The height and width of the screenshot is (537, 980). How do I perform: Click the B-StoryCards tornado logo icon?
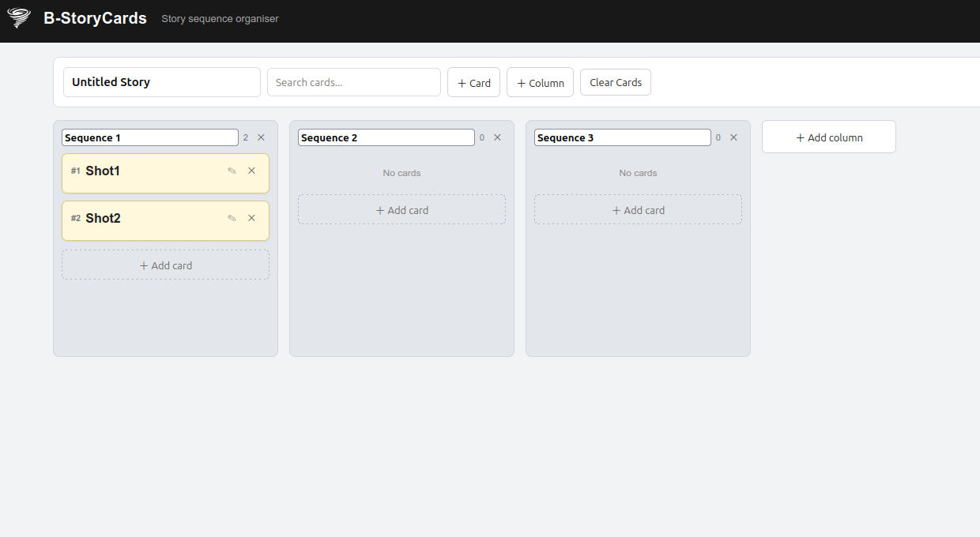tap(18, 17)
